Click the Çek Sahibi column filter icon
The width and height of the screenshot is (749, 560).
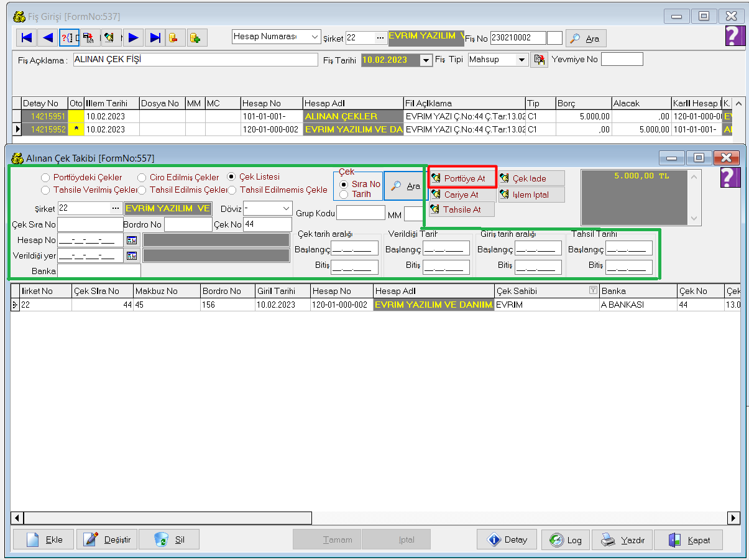(592, 290)
